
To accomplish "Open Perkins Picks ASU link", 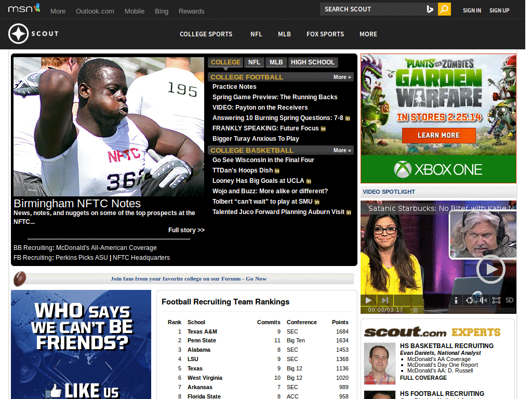I will (x=82, y=258).
